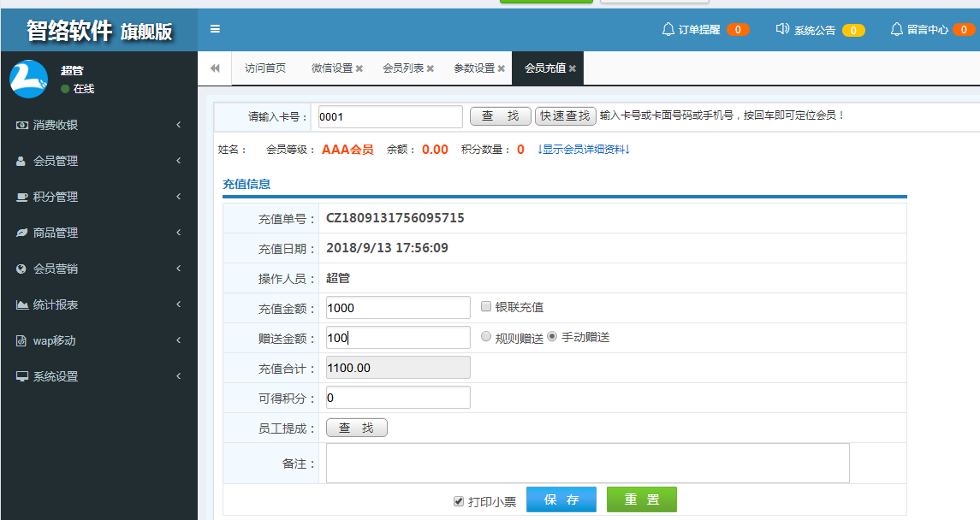Uncheck the 打印小票 checkbox
980x520 pixels.
(459, 501)
